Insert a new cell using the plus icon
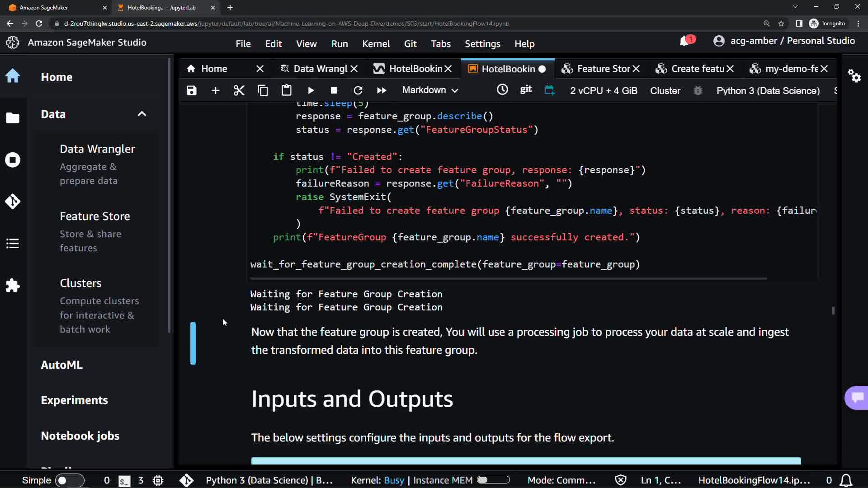This screenshot has width=868, height=488. click(215, 90)
